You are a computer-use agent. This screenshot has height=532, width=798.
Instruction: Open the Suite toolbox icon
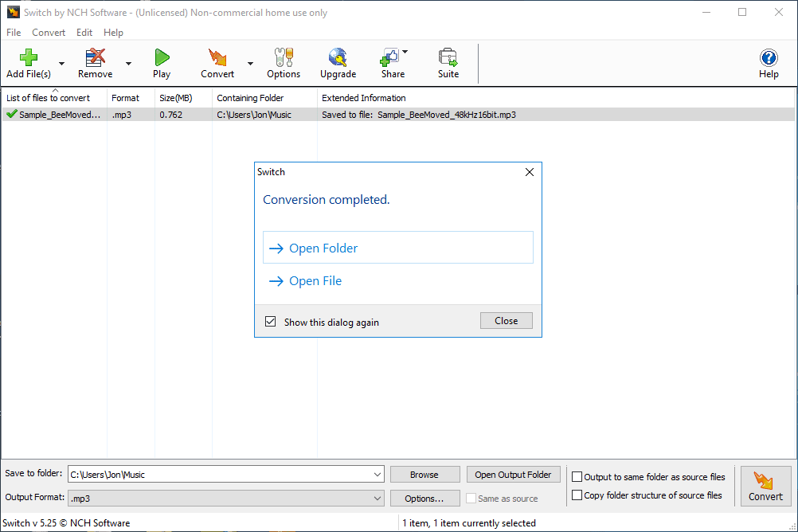[448, 57]
